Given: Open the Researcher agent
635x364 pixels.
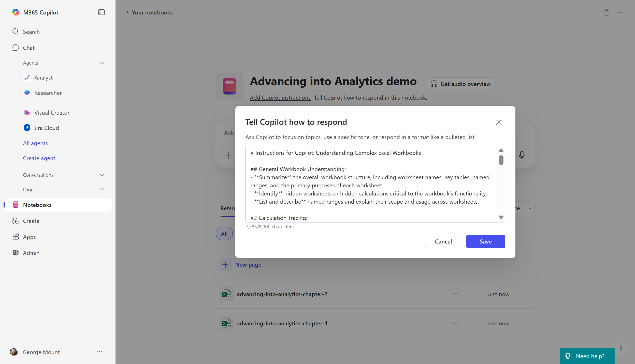Looking at the screenshot, I should coord(48,93).
